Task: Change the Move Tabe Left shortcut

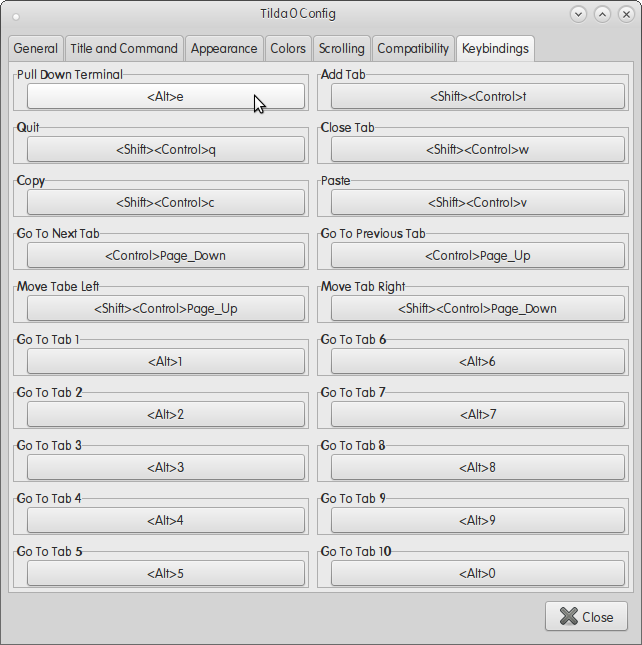Action: (x=166, y=309)
